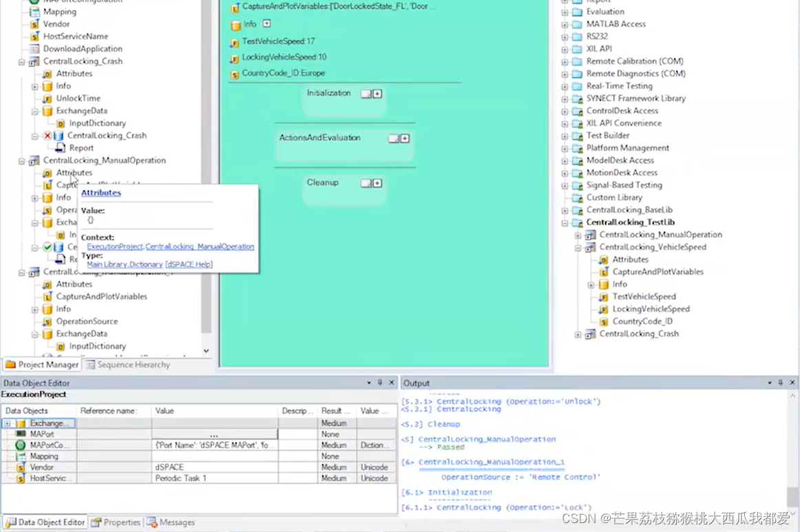Screen dimensions: 800x532
Task: Expand the Info block in sequence view
Action: [267, 23]
